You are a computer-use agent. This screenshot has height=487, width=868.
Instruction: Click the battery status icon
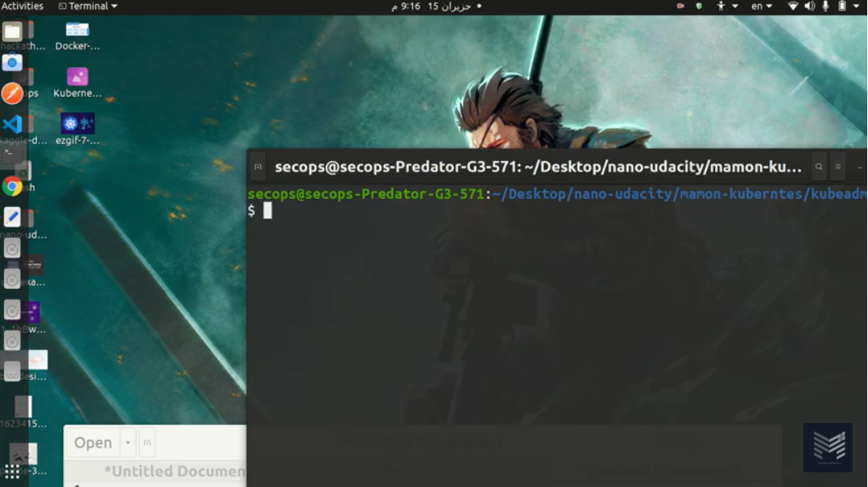(842, 6)
